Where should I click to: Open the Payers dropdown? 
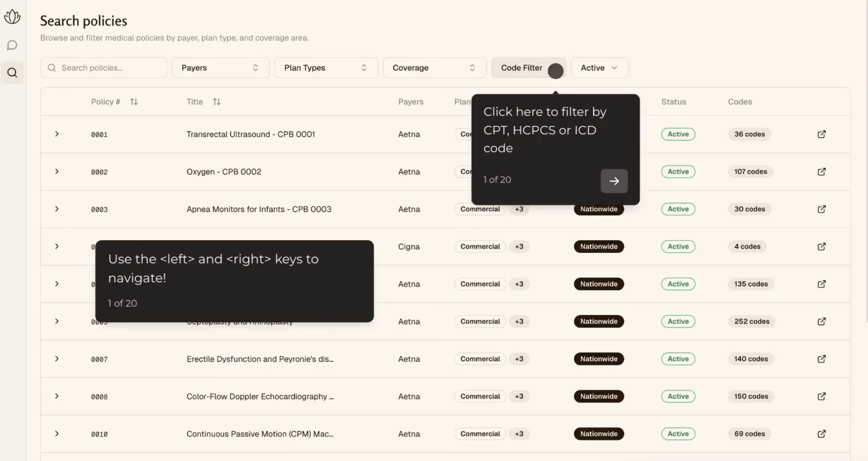tap(221, 68)
